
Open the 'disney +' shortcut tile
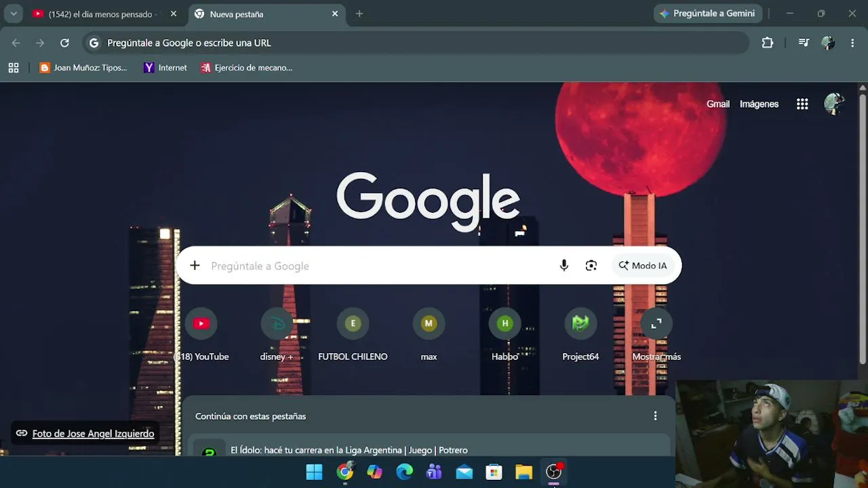[277, 335]
